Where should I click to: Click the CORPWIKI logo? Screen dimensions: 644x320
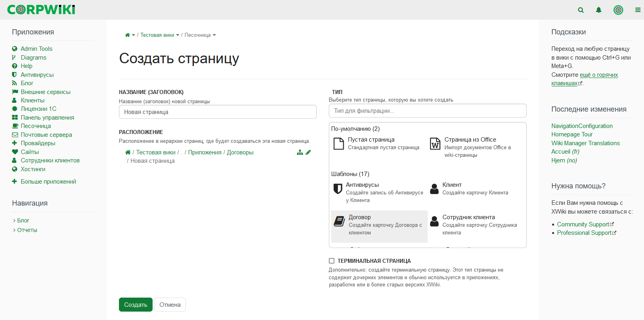[x=41, y=10]
